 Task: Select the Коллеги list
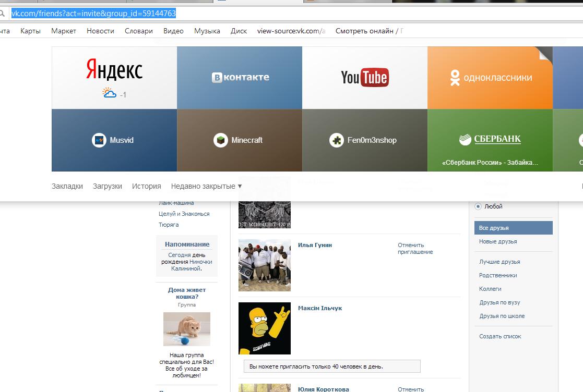(490, 289)
